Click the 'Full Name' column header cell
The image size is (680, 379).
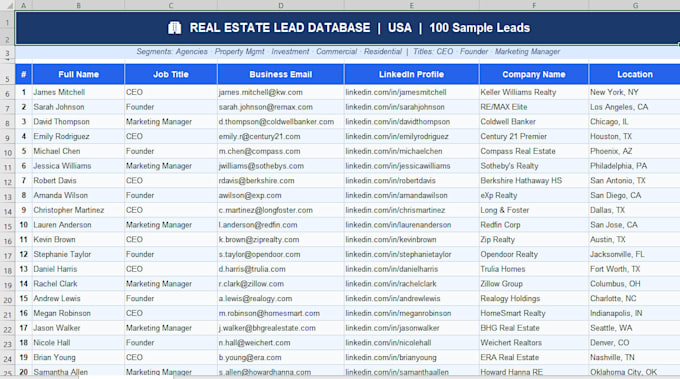coord(78,74)
